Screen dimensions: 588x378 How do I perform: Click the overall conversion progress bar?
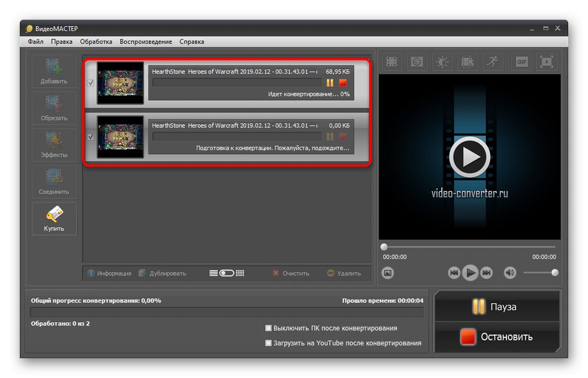[x=227, y=312]
